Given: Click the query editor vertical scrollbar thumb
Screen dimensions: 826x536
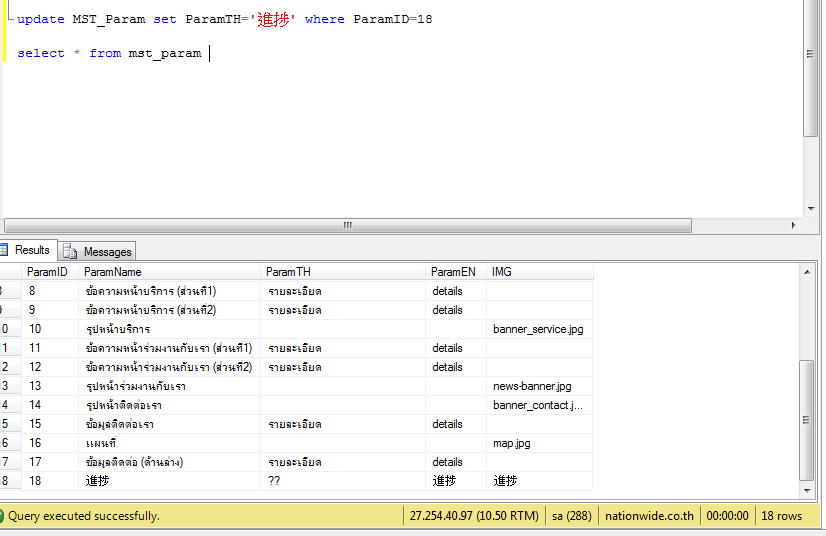Looking at the screenshot, I should coord(810,69).
